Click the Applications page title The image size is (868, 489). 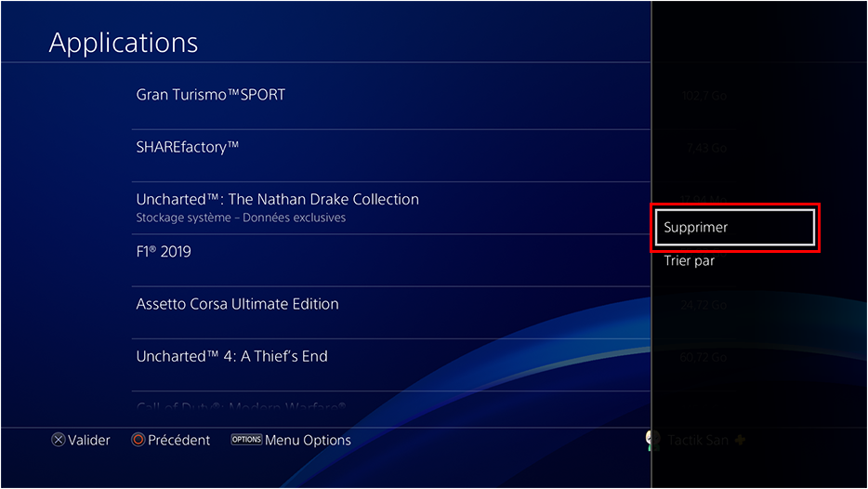124,43
